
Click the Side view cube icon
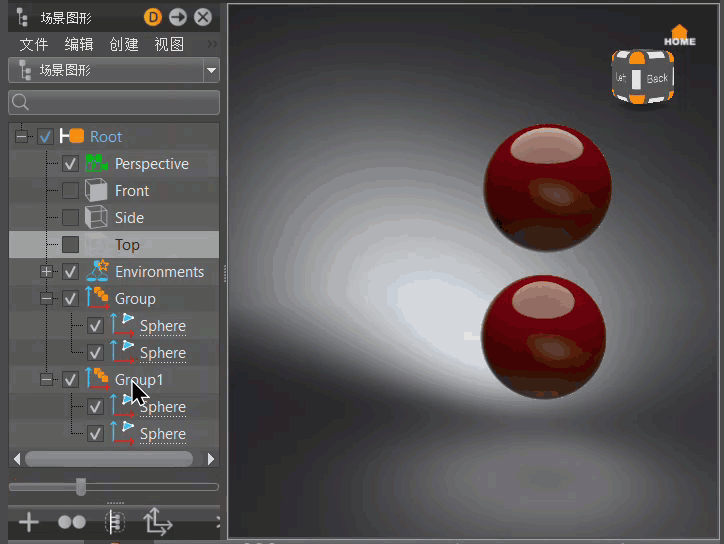tap(96, 217)
